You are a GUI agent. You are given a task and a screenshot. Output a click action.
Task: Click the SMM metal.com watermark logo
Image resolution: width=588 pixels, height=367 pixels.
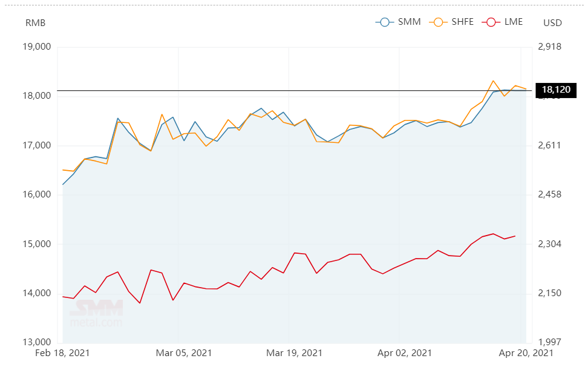coord(96,313)
